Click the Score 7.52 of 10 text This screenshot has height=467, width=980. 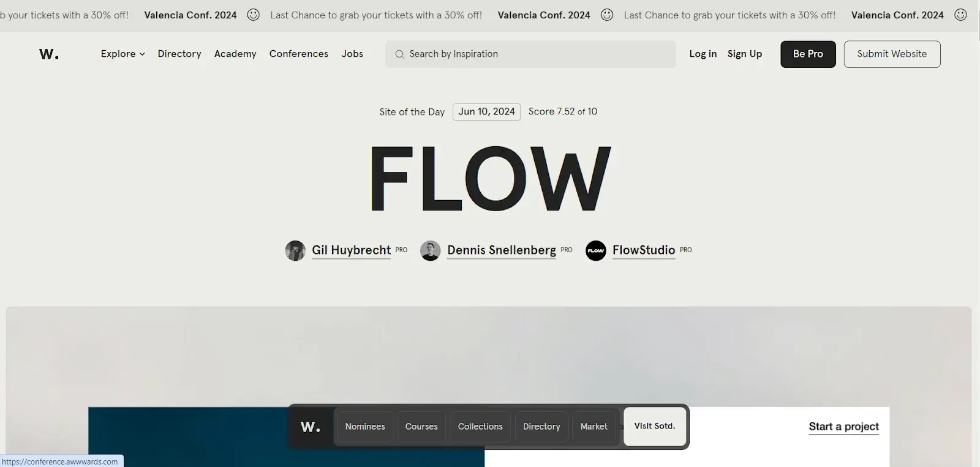point(563,111)
